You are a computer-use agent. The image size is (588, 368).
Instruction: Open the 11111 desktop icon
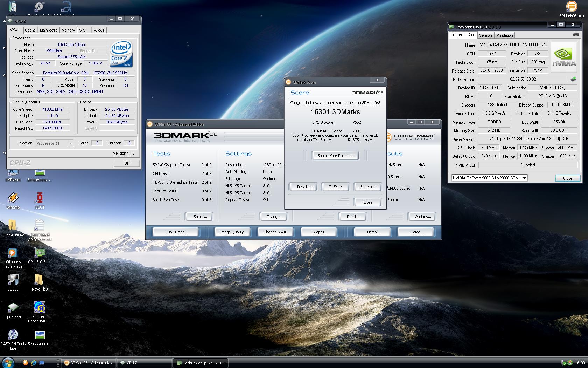point(13,283)
